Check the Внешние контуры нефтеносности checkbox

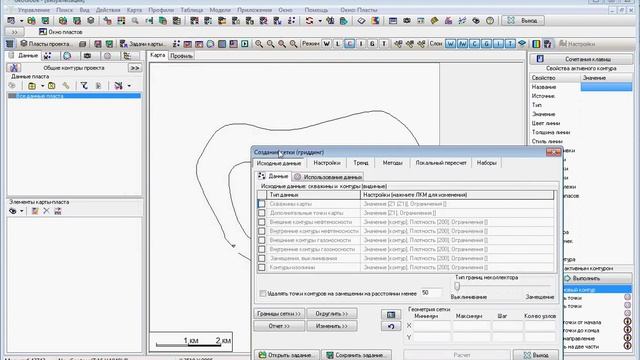click(x=262, y=222)
